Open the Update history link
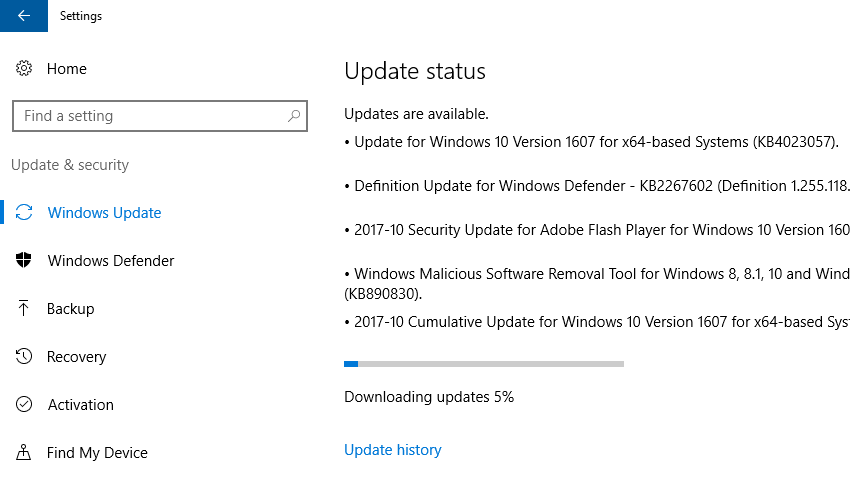 [393, 450]
